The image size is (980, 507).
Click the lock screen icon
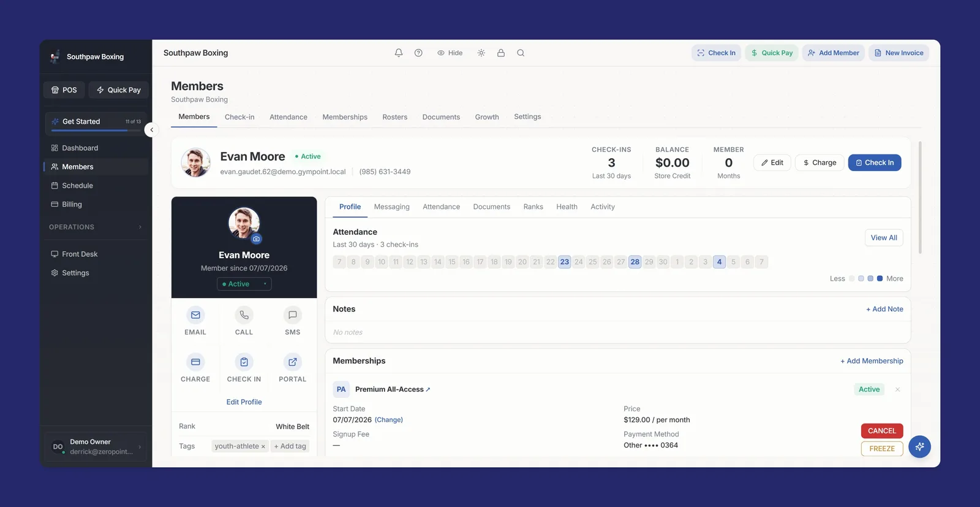(501, 53)
